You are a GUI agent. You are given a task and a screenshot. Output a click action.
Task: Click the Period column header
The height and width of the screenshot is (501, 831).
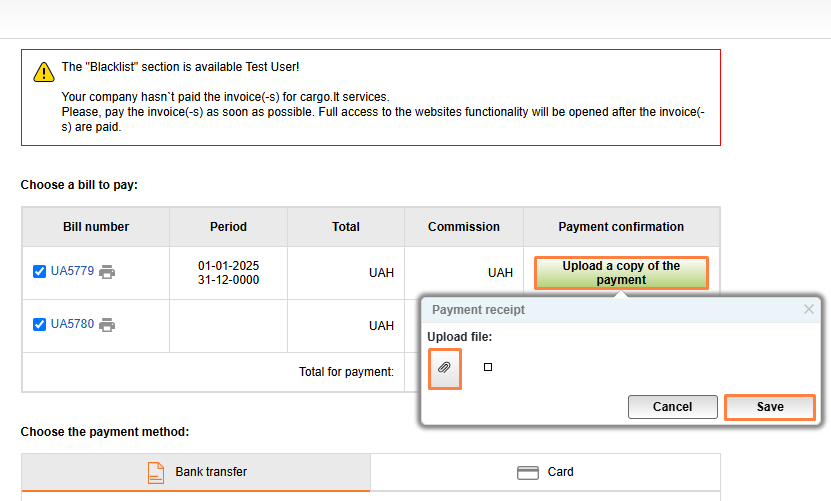point(228,227)
